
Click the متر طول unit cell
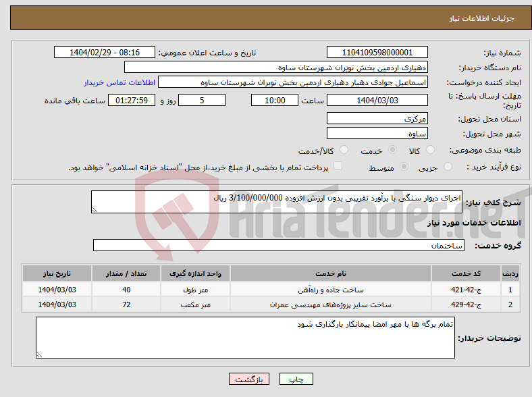point(195,290)
